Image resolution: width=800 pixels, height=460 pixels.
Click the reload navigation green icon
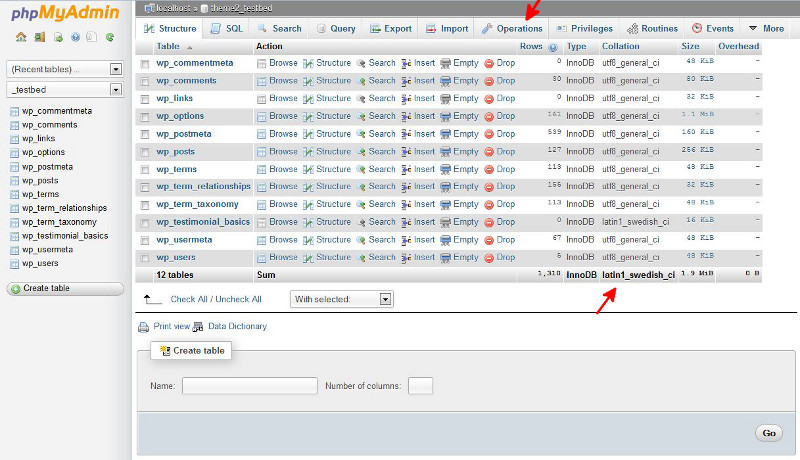tap(110, 37)
